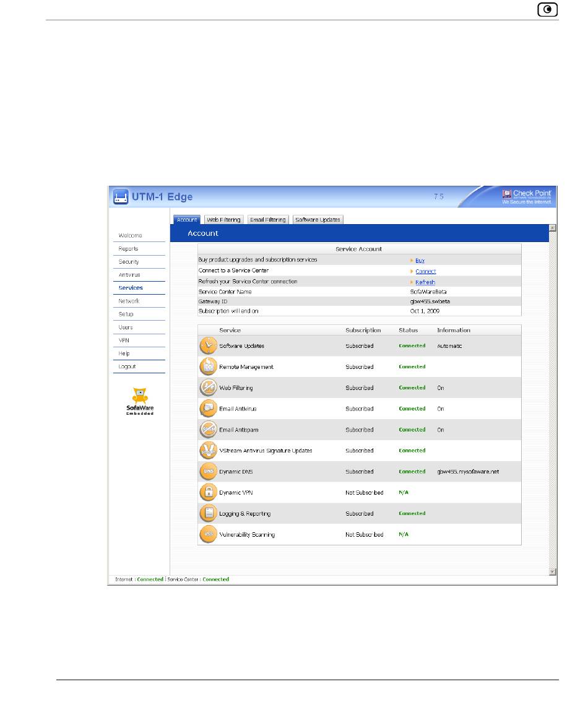
Task: Click the icon at page top right
Action: [547, 9]
